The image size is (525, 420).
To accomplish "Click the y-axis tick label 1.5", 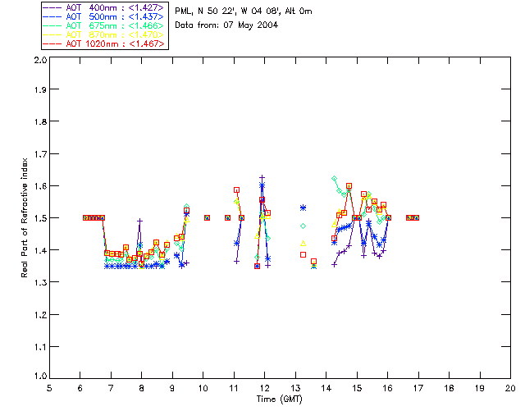I will [x=40, y=218].
